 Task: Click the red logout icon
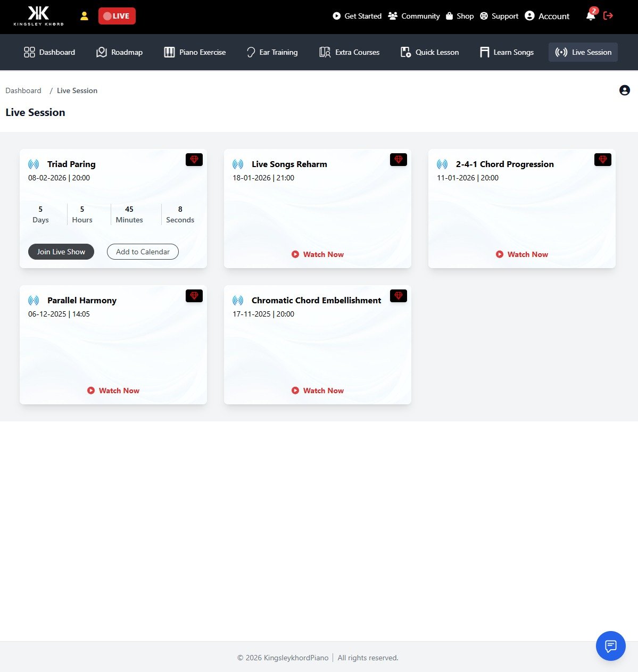point(608,16)
